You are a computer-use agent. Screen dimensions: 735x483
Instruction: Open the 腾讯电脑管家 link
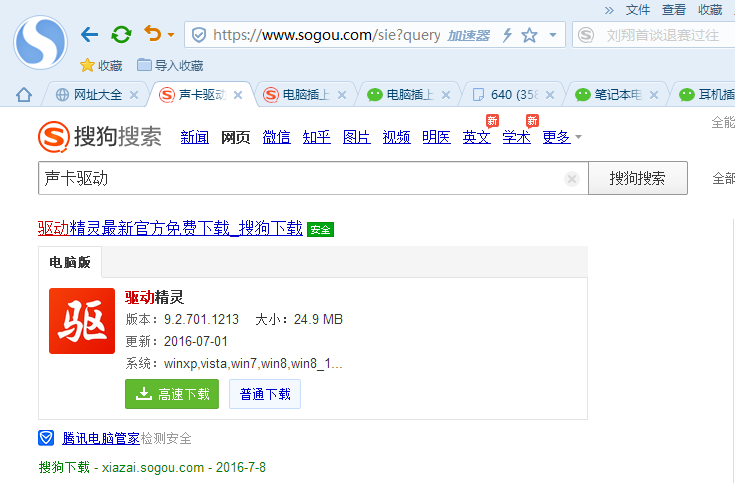pyautogui.click(x=101, y=438)
